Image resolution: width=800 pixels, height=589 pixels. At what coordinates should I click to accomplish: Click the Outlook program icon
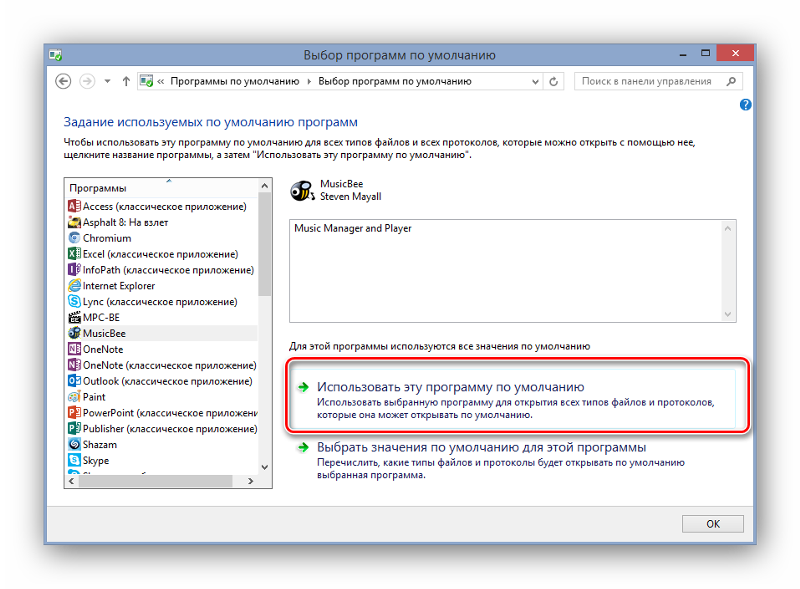[74, 381]
